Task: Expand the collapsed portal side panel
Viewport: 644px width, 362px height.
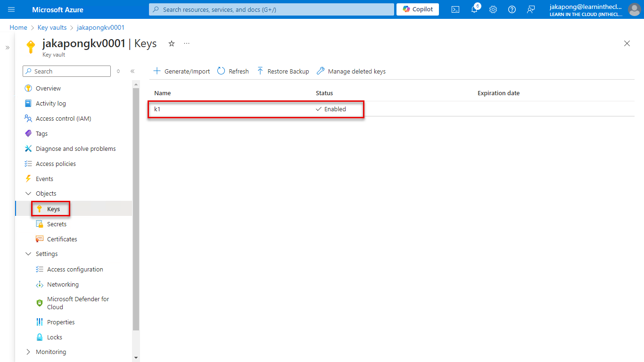Action: [x=8, y=48]
